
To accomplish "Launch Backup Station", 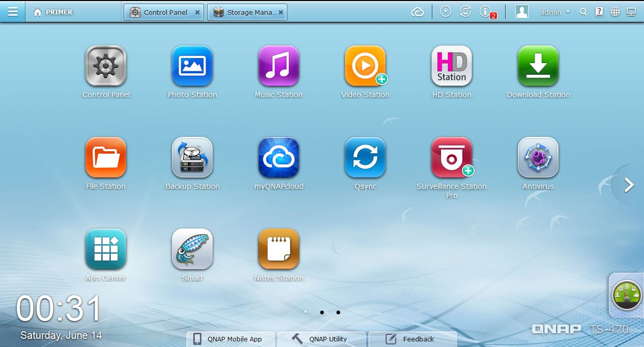I will [192, 158].
